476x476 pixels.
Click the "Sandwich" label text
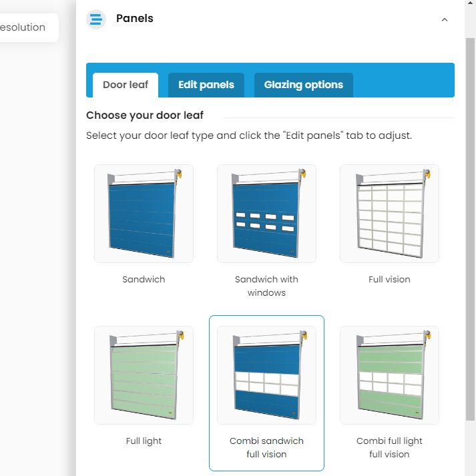click(144, 279)
